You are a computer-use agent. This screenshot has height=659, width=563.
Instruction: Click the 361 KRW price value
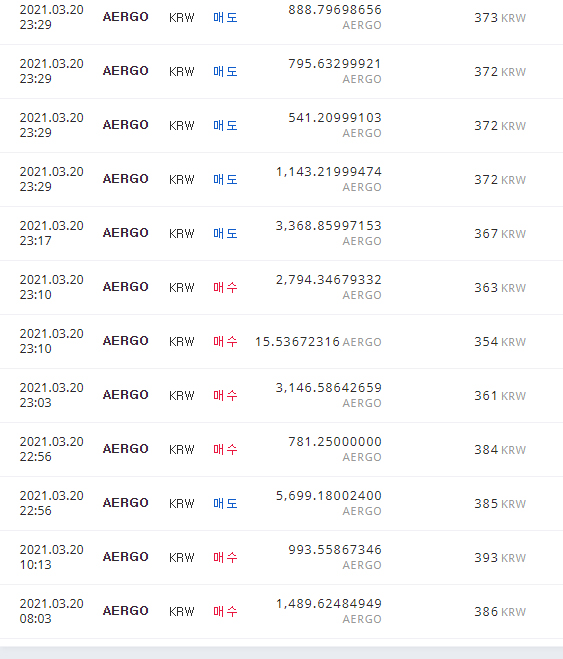tap(500, 395)
